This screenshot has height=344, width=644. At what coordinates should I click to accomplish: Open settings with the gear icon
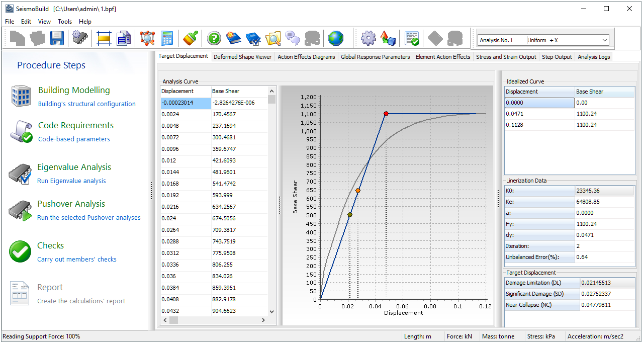[x=369, y=38]
